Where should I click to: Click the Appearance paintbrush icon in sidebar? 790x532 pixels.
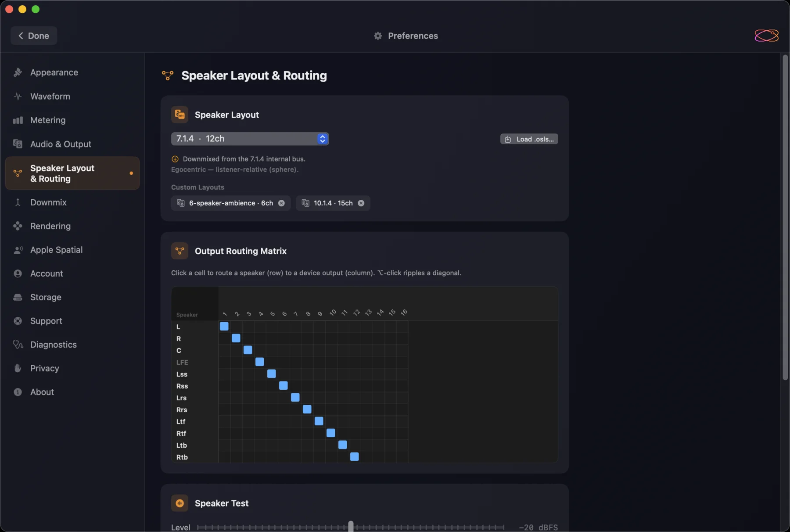pos(18,72)
